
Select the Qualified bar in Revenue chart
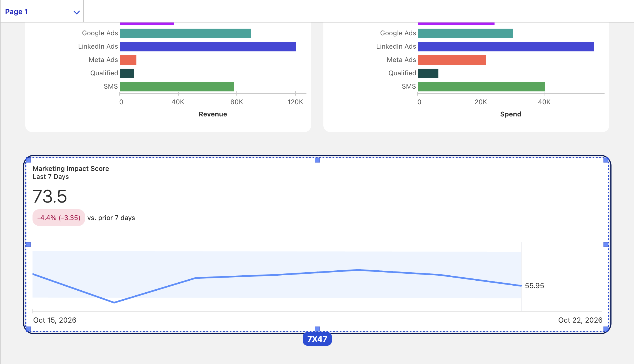127,73
